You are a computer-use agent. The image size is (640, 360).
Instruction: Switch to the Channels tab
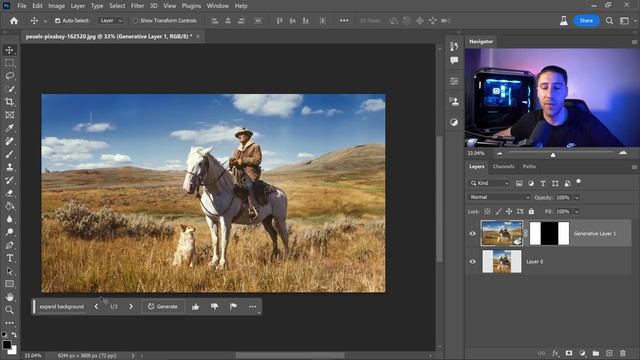[503, 167]
